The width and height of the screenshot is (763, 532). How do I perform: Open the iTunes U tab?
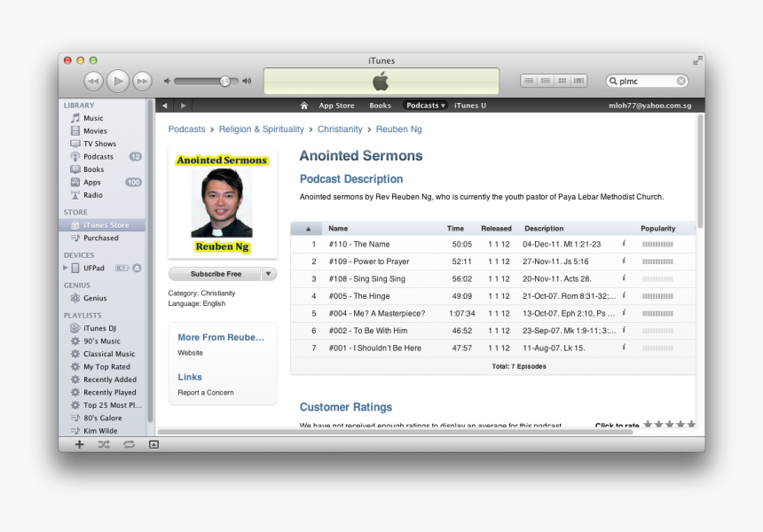470,106
